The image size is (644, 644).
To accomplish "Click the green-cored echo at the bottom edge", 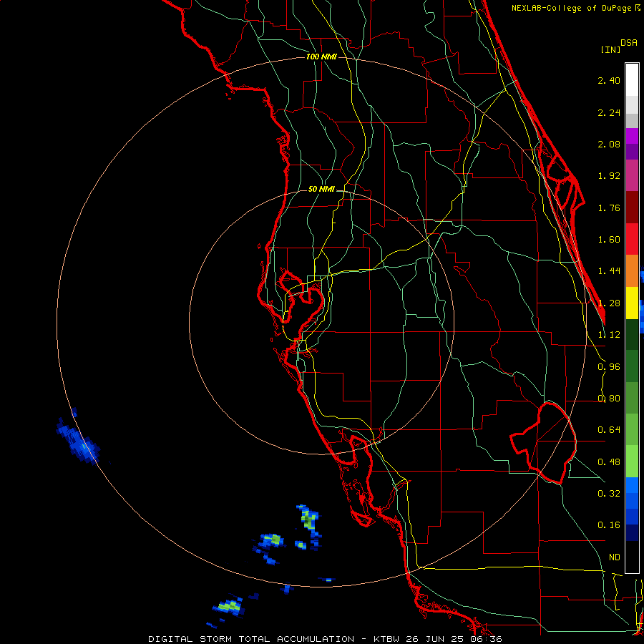I will 229,606.
